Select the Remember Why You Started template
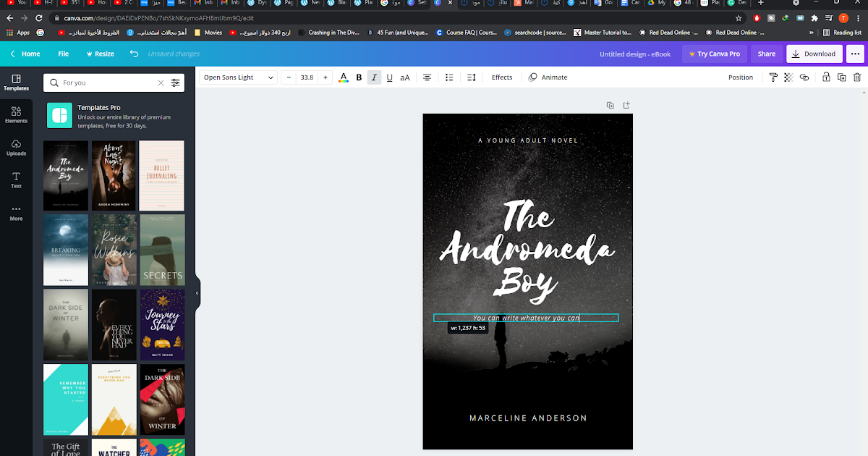 [66, 400]
